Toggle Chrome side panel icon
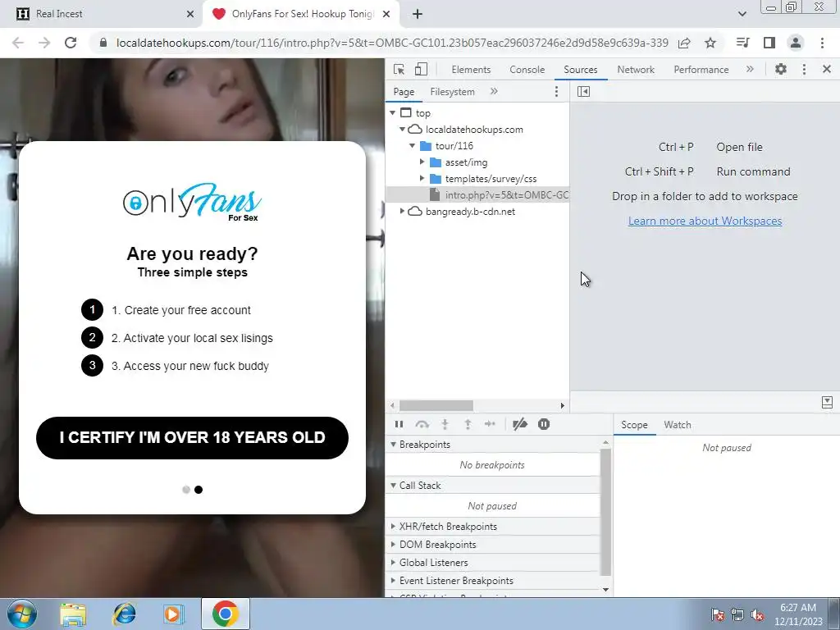This screenshot has height=630, width=840. click(x=769, y=43)
